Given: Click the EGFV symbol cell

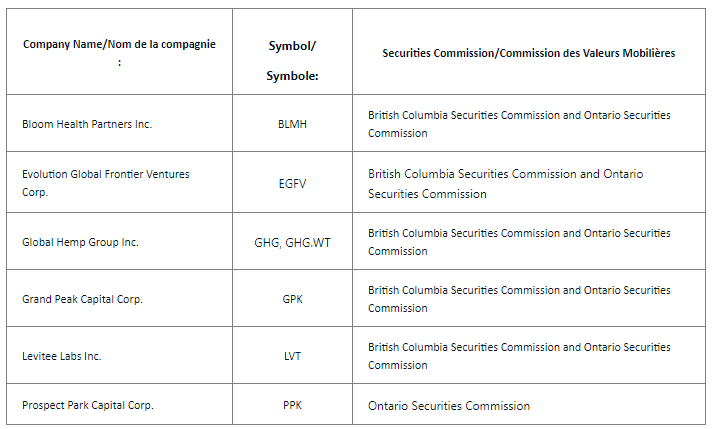Looking at the screenshot, I should point(292,183).
